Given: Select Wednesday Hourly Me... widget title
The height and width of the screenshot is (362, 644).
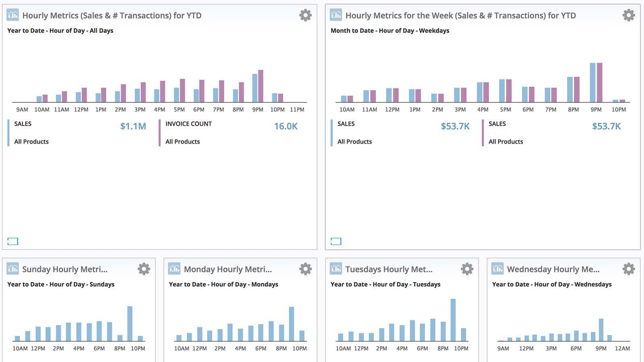Looking at the screenshot, I should tap(553, 269).
